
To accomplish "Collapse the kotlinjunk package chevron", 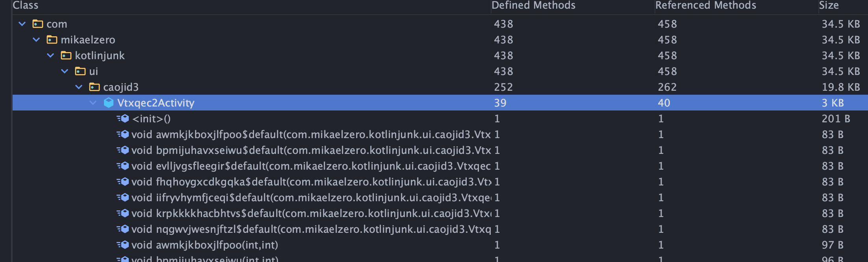I will pyautogui.click(x=51, y=56).
